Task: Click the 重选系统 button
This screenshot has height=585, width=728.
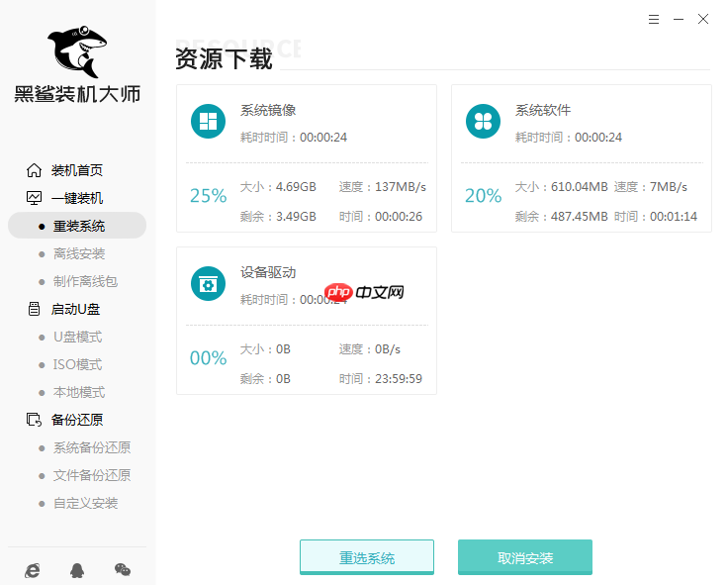Action: [x=367, y=557]
